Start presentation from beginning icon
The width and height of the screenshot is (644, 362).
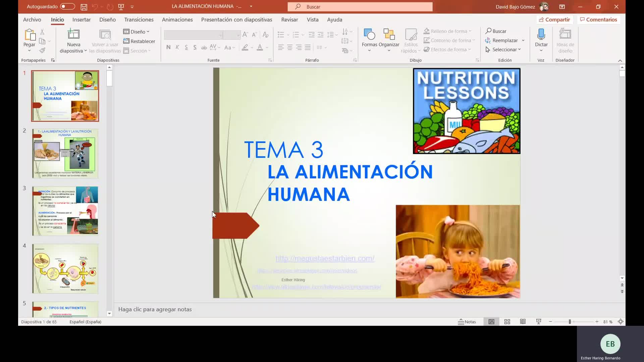click(121, 7)
